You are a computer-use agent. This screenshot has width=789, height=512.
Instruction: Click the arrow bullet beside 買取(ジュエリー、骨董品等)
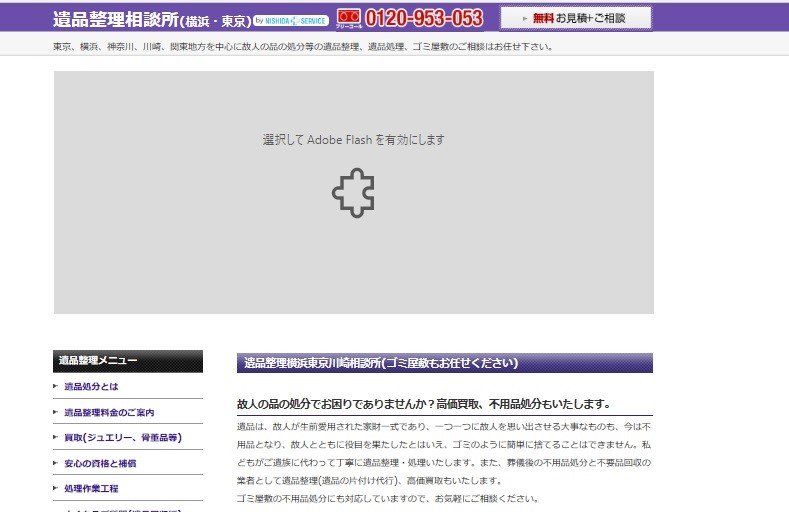coord(56,437)
